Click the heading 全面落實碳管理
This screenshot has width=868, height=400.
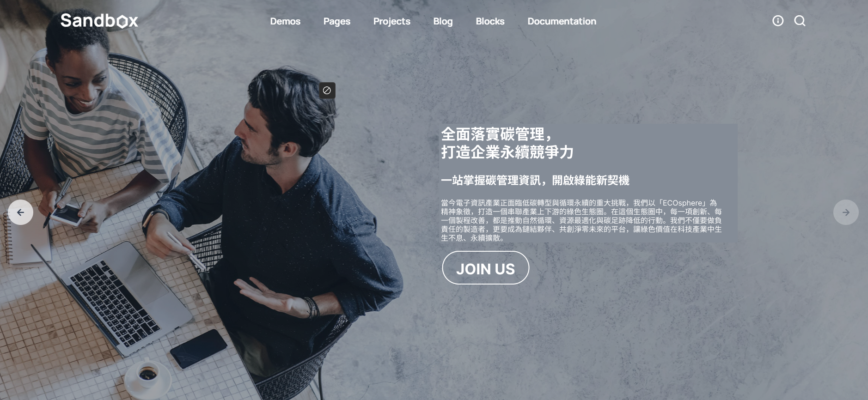[497, 134]
